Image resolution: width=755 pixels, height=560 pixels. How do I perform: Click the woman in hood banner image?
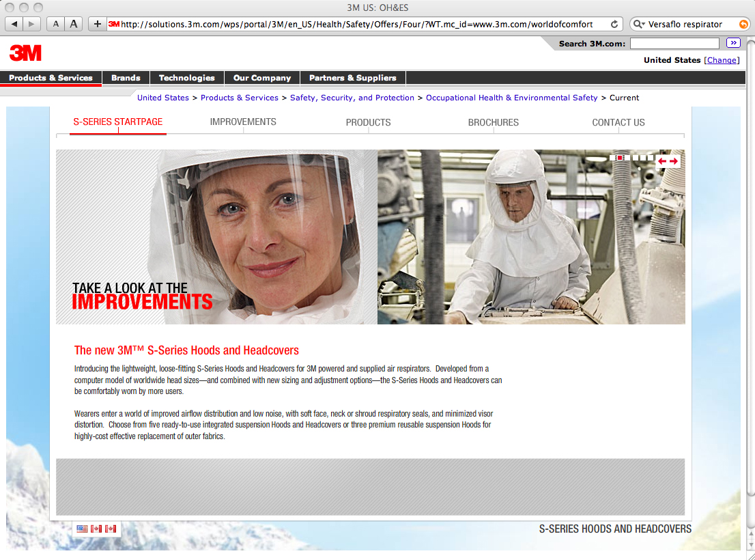[216, 237]
